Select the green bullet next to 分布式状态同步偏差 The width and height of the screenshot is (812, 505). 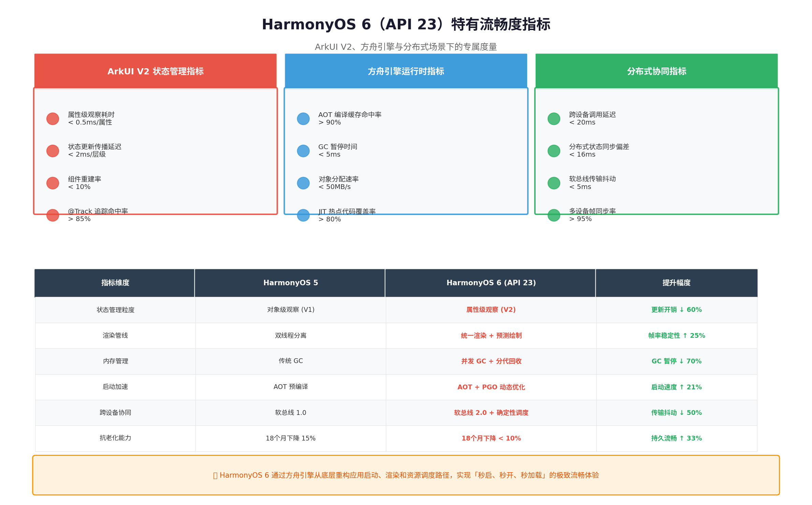[x=554, y=151]
